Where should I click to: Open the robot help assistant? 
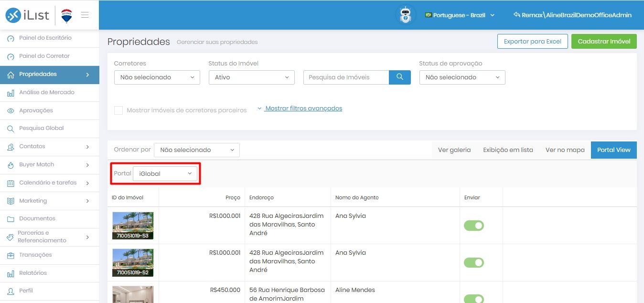pyautogui.click(x=406, y=15)
